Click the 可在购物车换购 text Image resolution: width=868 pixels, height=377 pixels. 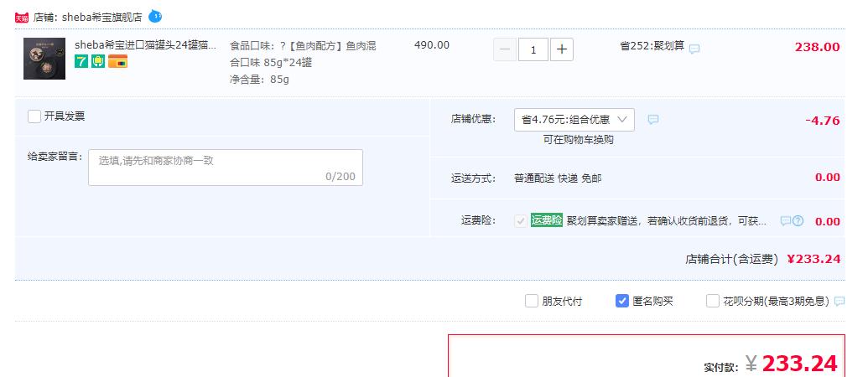(578, 140)
